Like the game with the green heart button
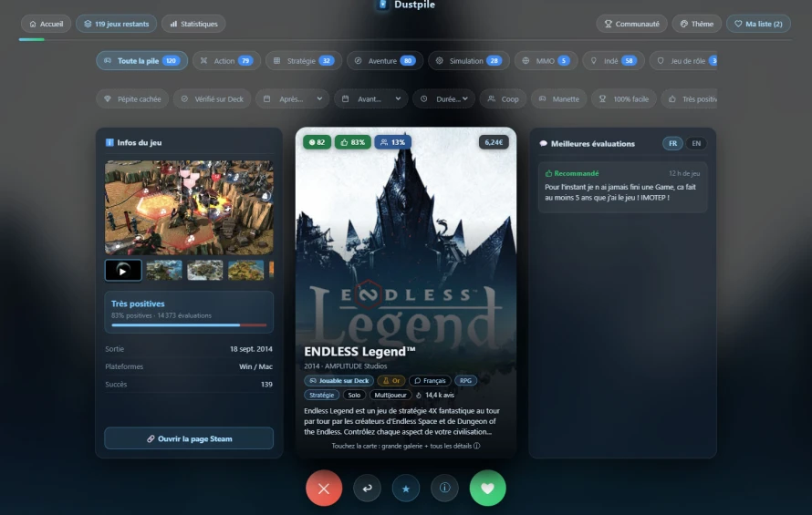 click(487, 488)
